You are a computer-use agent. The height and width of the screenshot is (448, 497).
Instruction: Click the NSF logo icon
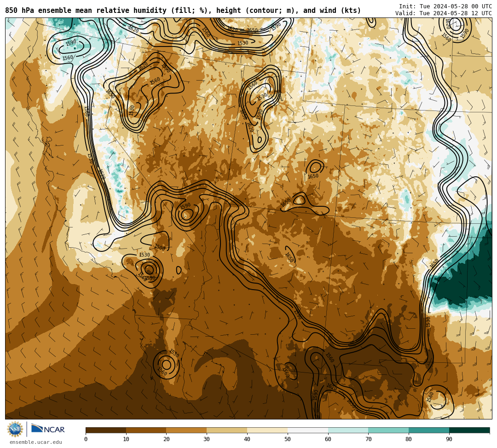[x=15, y=430]
